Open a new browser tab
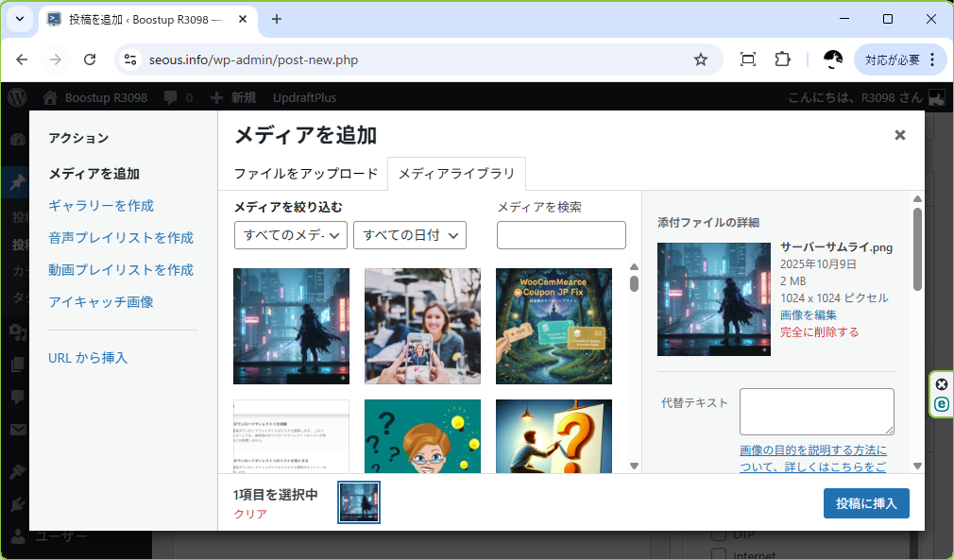954x560 pixels. [x=277, y=19]
